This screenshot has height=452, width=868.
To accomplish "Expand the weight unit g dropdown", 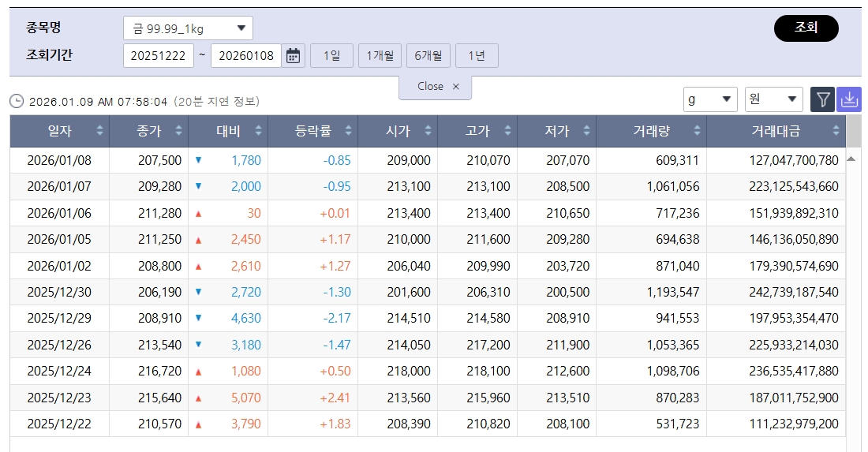I will [x=710, y=99].
